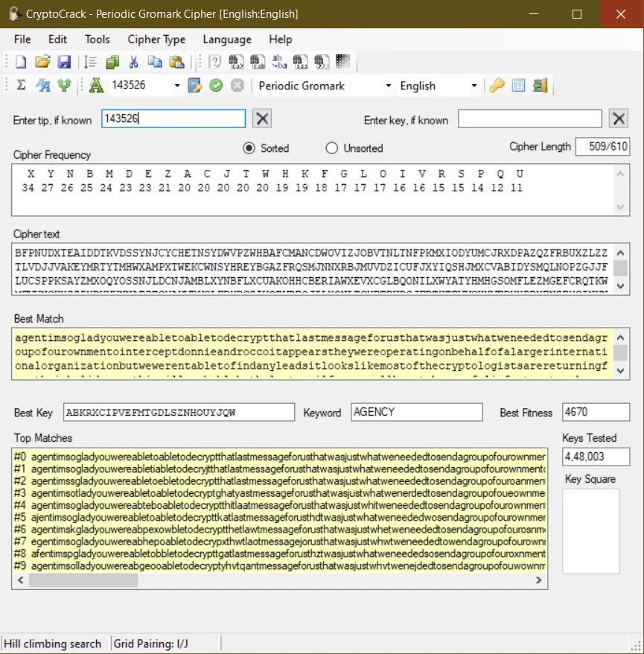
Task: Click the exit door icon
Action: click(540, 86)
